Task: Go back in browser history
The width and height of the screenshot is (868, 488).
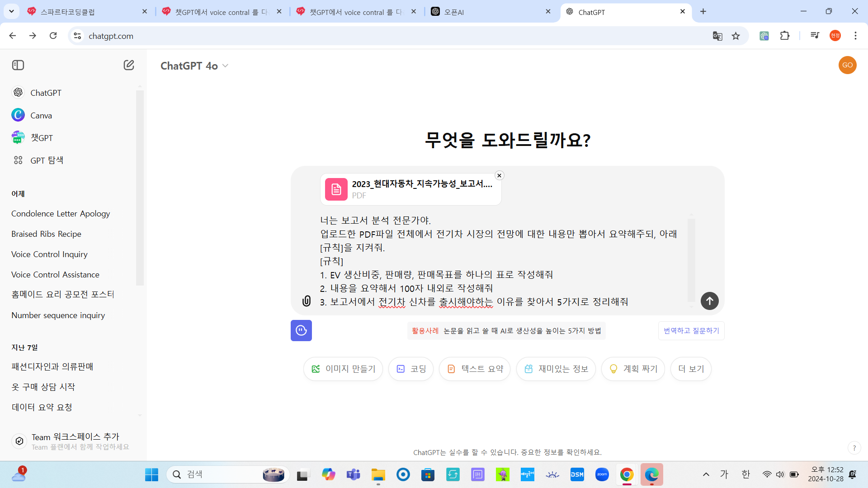Action: (x=13, y=36)
